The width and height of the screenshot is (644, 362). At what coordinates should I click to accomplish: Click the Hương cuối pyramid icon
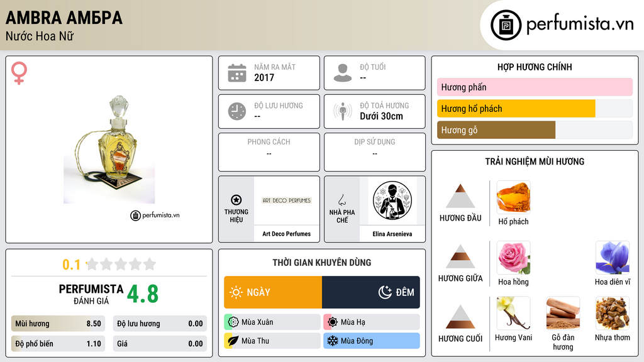click(460, 317)
